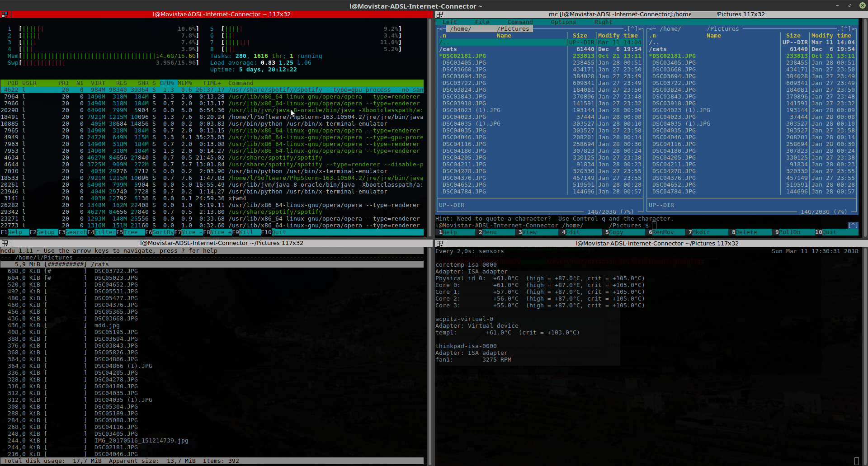Click the htop pane's terminal group icon
868x466 pixels.
(5, 14)
